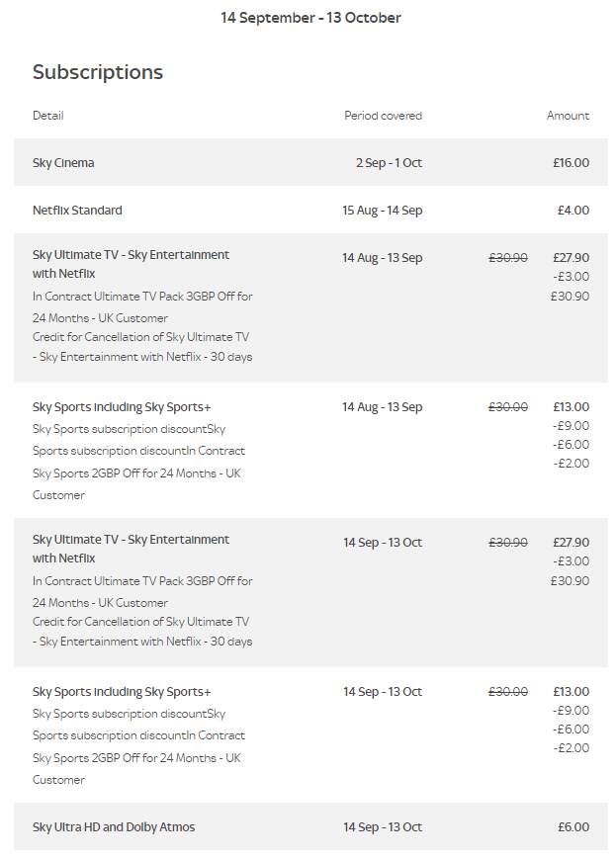The height and width of the screenshot is (860, 616).
Task: Click the Period covered column header
Action: [383, 116]
